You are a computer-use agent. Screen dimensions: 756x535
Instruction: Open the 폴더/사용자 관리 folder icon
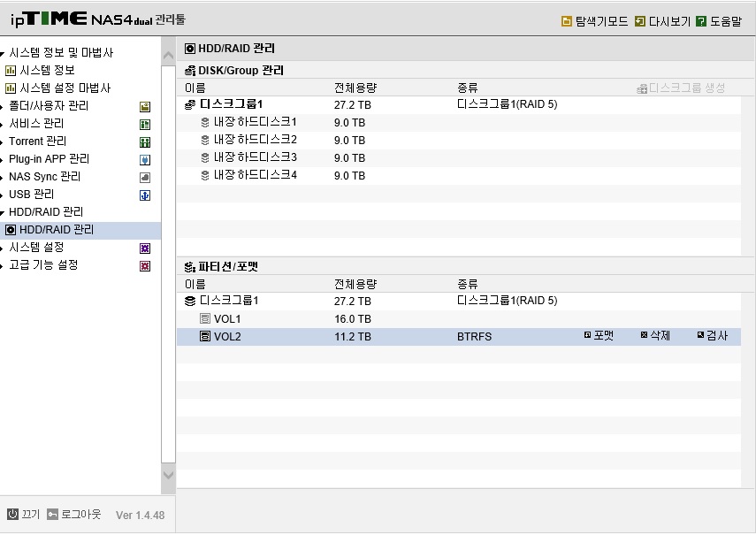click(145, 106)
